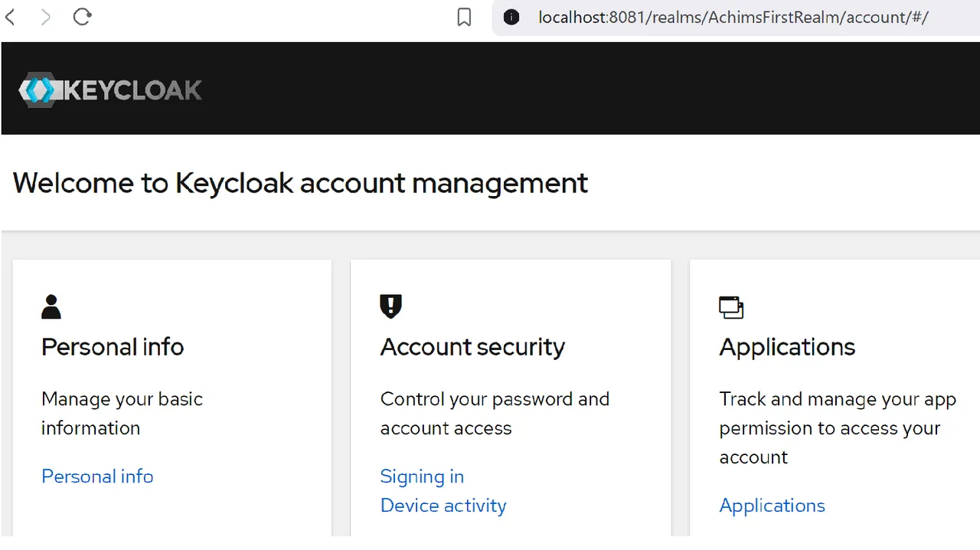The image size is (980, 550).
Task: Click the 'Manage your basic information' text
Action: pos(122,414)
